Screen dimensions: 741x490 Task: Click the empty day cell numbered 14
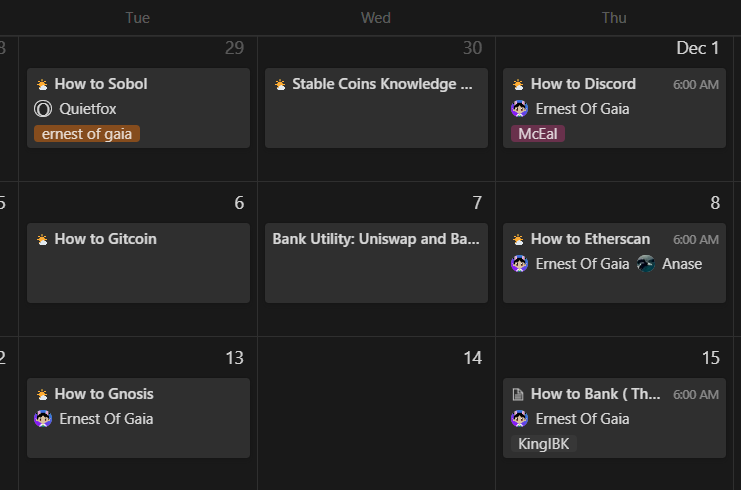[376, 413]
